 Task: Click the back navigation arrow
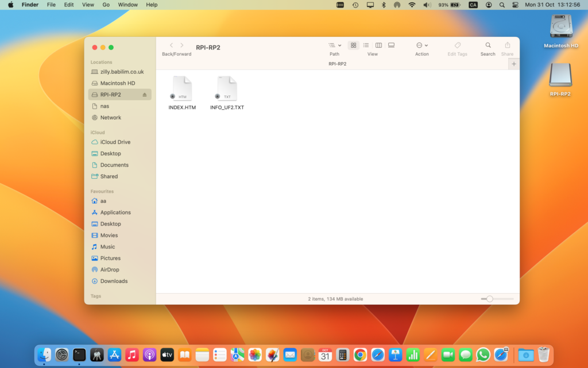(171, 45)
